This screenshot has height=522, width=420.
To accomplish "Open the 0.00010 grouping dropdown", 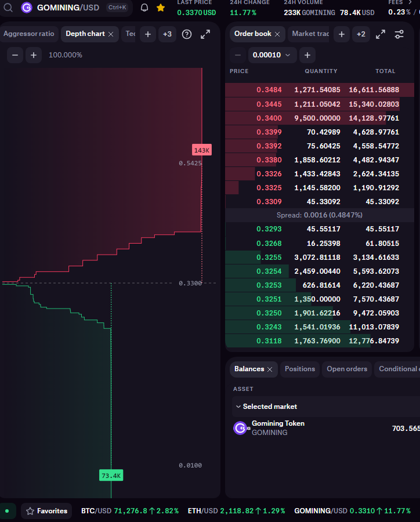I will [x=272, y=55].
